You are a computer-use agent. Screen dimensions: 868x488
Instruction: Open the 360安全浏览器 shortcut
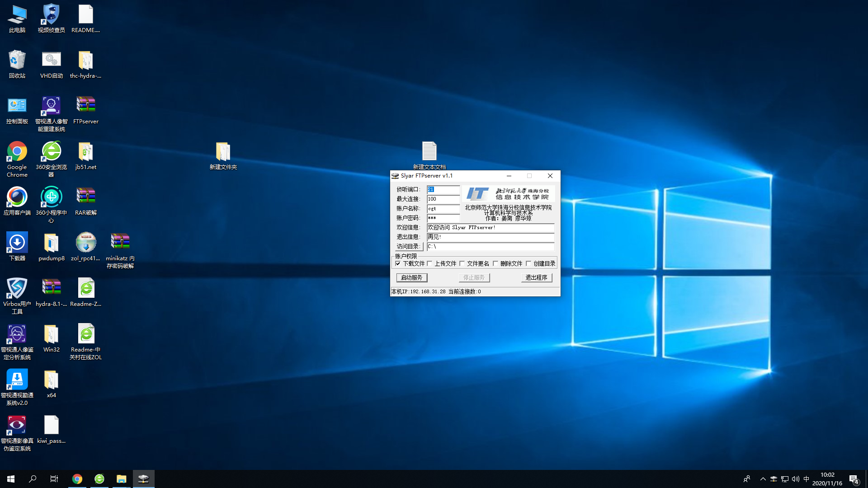(51, 151)
